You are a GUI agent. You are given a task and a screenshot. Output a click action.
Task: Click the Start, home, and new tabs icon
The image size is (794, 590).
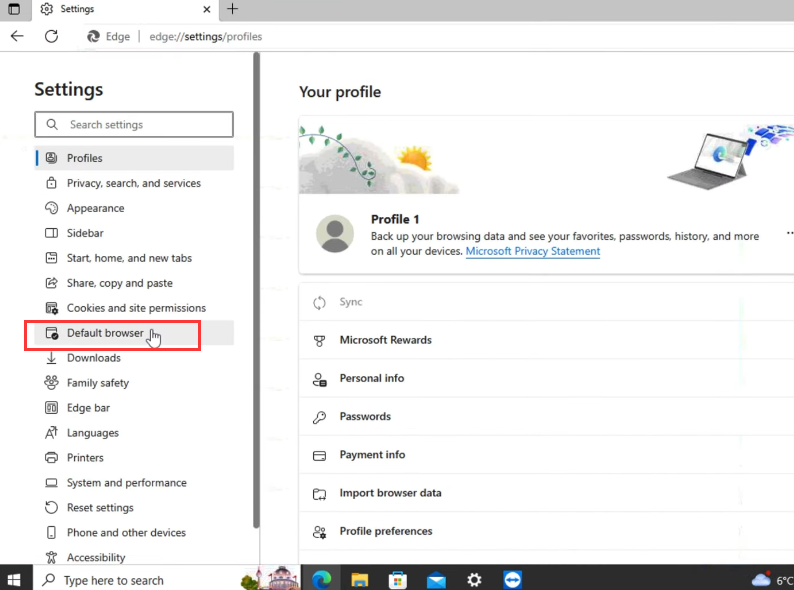[x=51, y=258]
